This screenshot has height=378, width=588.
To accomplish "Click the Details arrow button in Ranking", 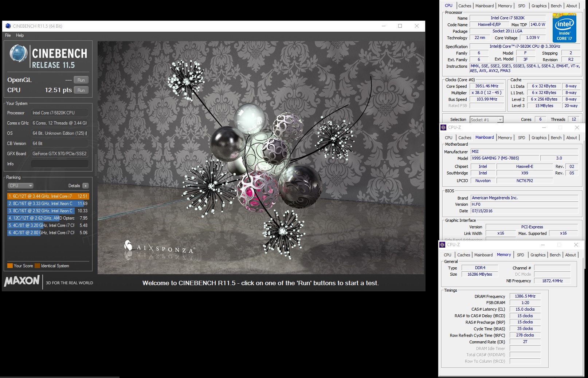I will (x=86, y=186).
